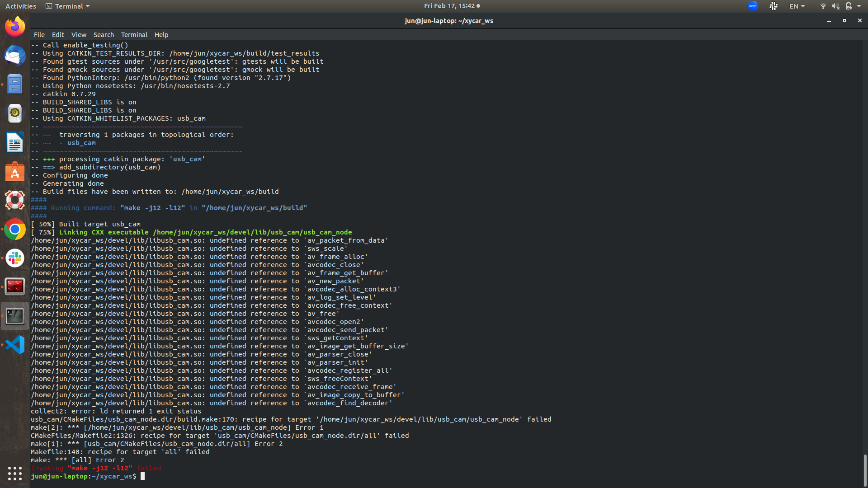Click 'avcodec_alloc_context3' undefined reference line
Image resolution: width=868 pixels, height=488 pixels.
[x=216, y=289]
